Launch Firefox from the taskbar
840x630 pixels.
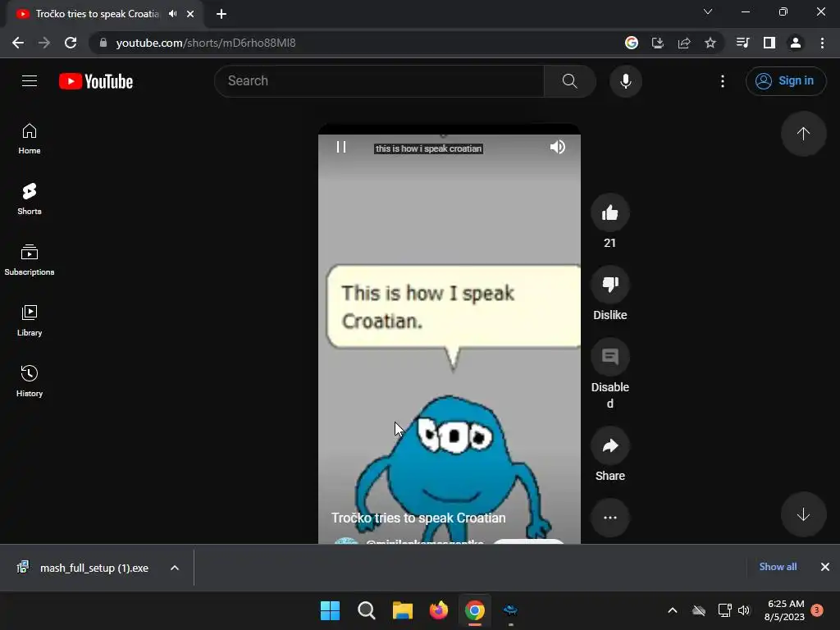(x=439, y=610)
